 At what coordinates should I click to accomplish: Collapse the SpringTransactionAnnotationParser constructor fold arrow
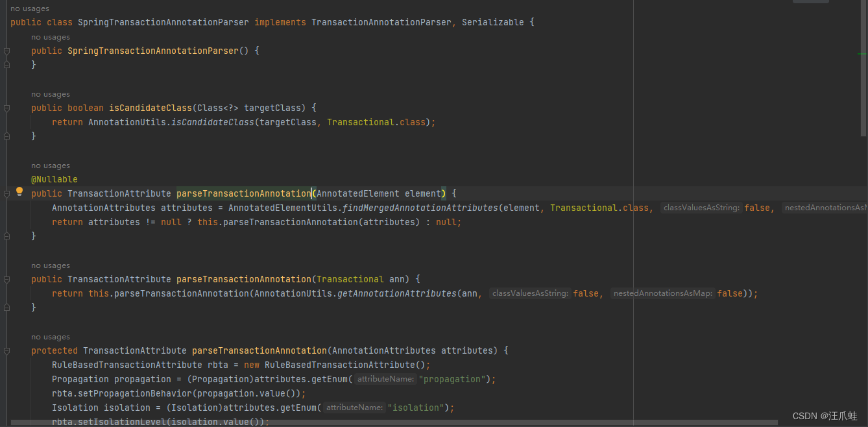pyautogui.click(x=6, y=50)
